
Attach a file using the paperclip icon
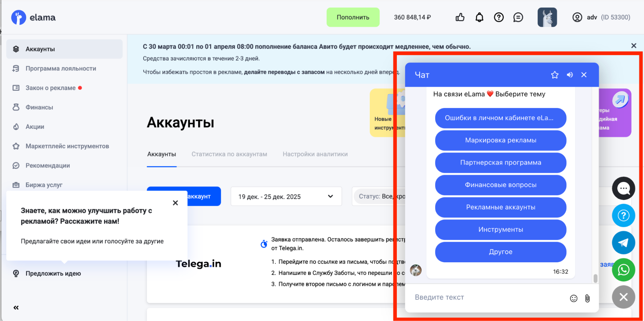click(x=587, y=298)
